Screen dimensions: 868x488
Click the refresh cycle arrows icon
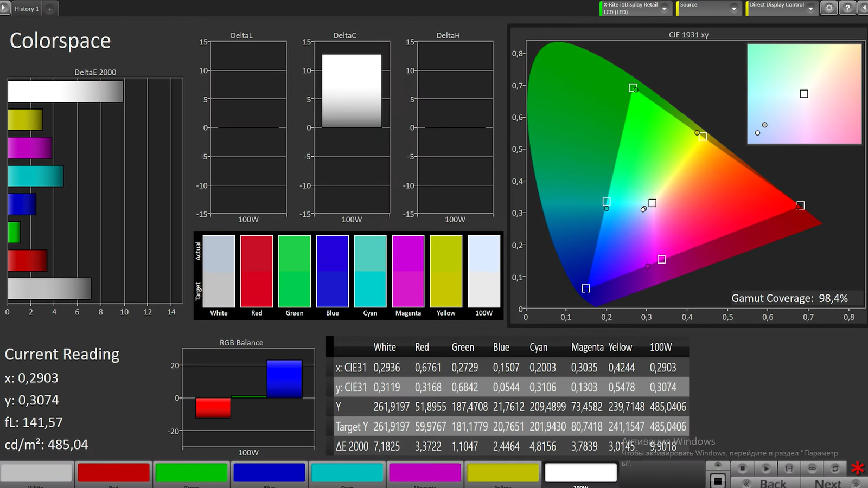pos(835,468)
